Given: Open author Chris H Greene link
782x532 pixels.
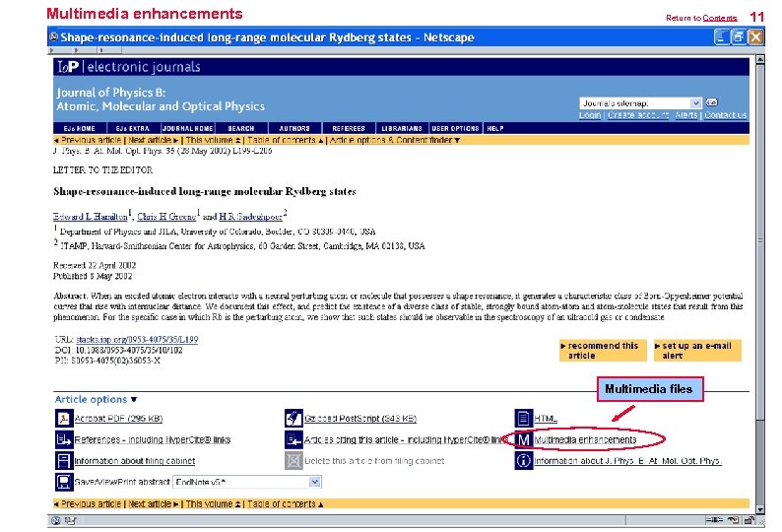Looking at the screenshot, I should [x=166, y=217].
